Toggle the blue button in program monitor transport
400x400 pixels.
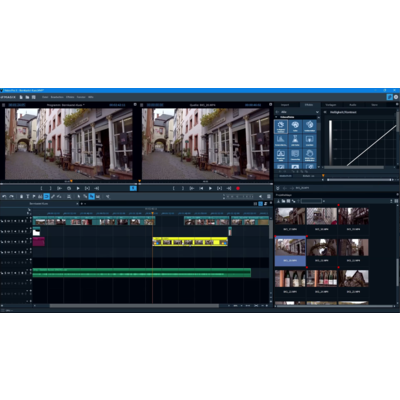pos(133,188)
